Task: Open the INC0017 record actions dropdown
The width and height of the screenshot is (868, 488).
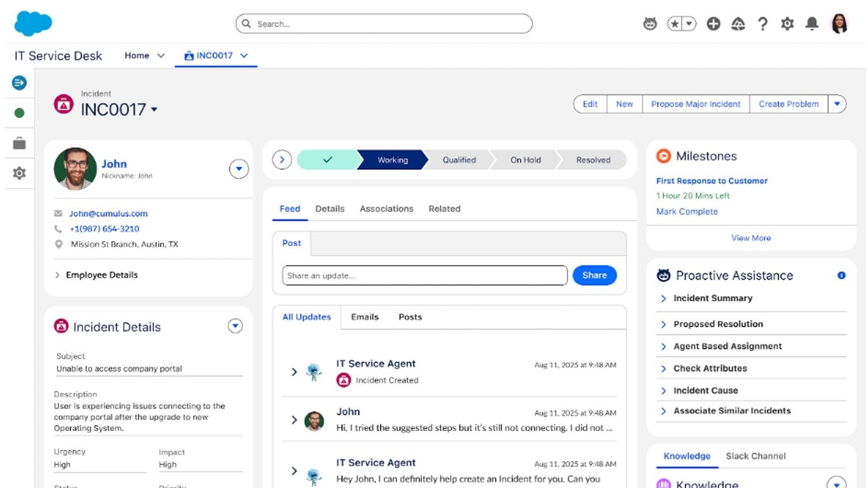Action: tap(154, 109)
